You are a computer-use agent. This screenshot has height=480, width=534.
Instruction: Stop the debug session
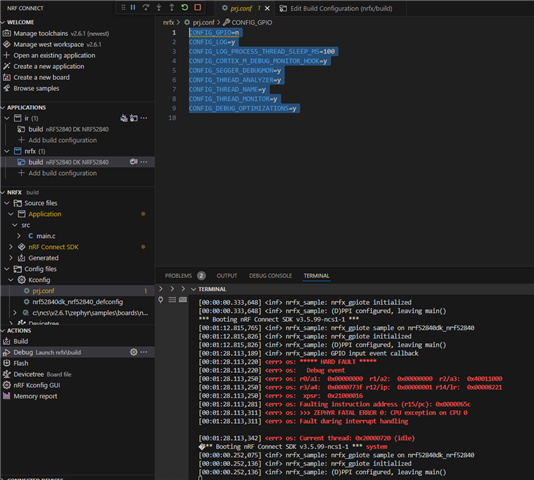click(x=198, y=7)
